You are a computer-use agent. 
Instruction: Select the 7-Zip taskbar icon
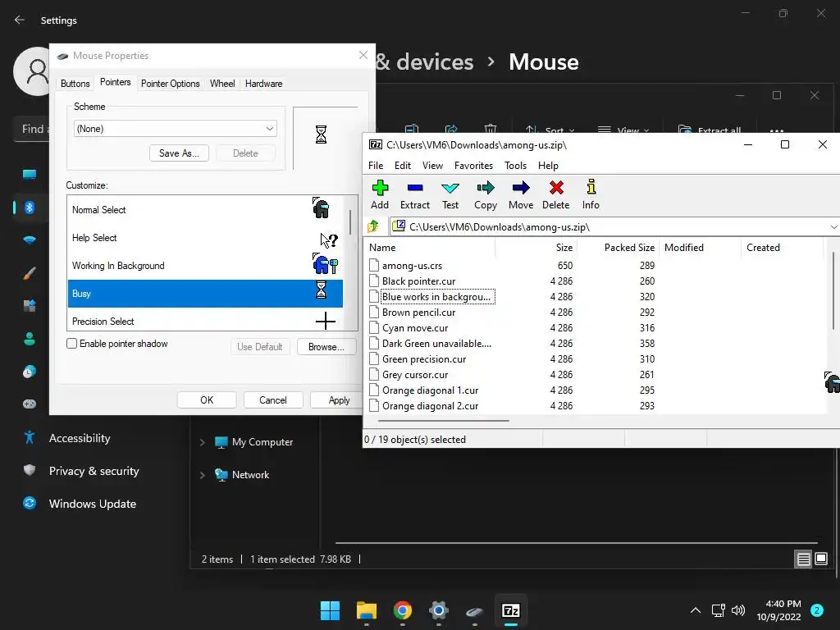tap(510, 610)
